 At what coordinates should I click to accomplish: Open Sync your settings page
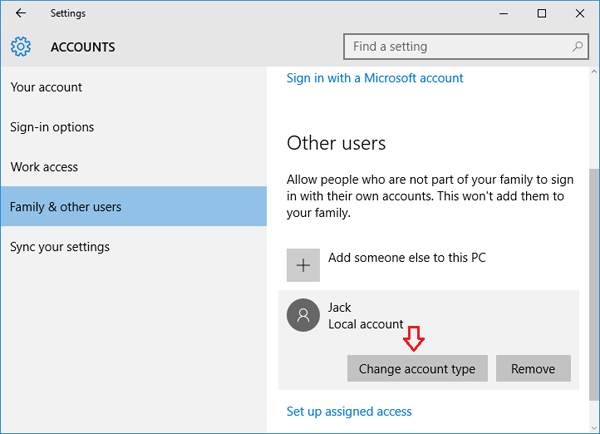(60, 247)
